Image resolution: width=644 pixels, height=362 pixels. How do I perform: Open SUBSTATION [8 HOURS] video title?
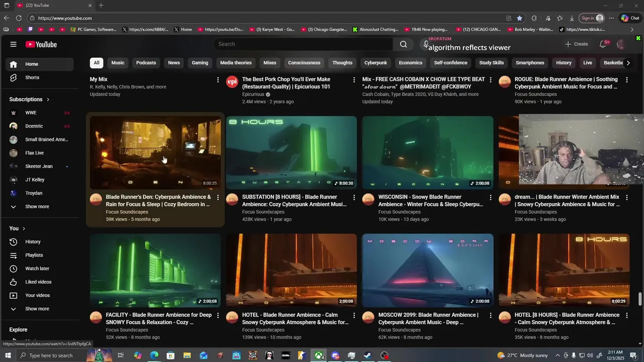click(x=294, y=201)
